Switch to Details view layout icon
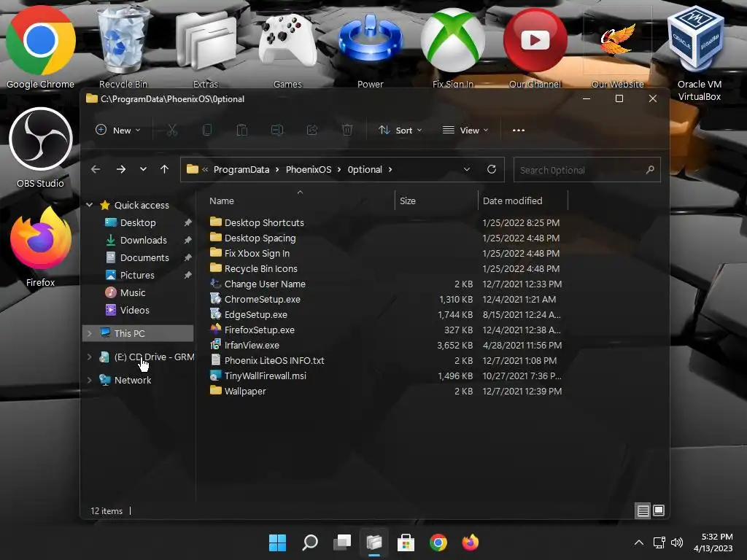Image resolution: width=747 pixels, height=560 pixels. coord(643,511)
